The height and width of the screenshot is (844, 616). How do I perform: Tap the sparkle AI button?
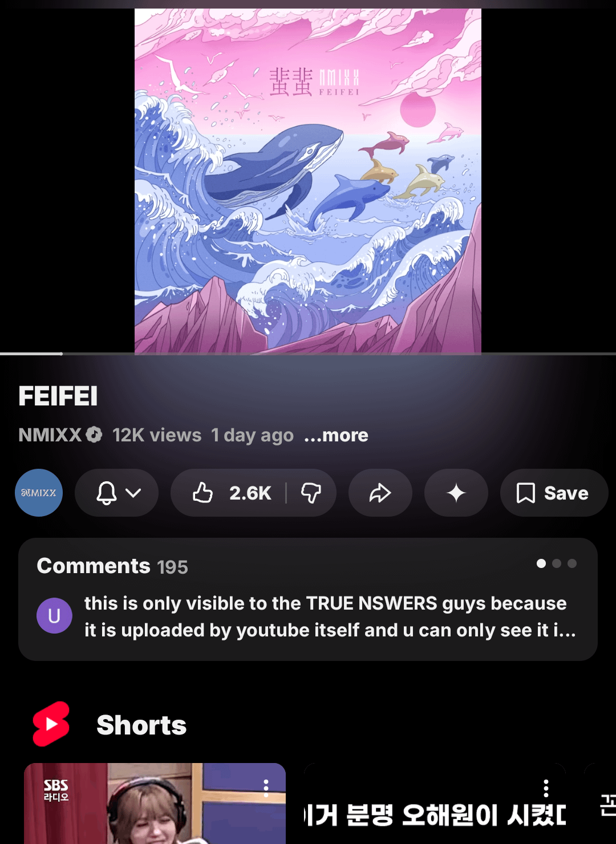pyautogui.click(x=456, y=493)
